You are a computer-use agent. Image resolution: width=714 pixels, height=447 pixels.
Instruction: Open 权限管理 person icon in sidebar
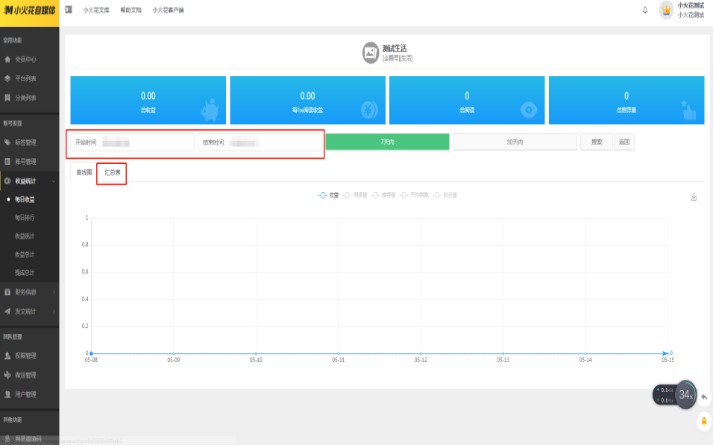7,356
